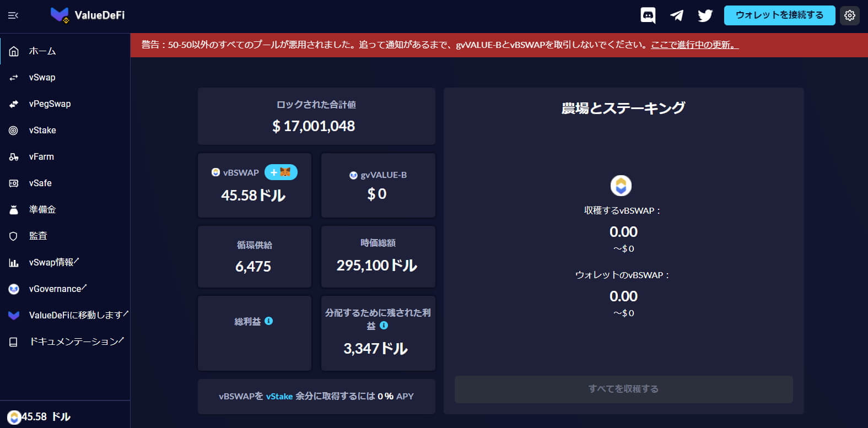Click the reserve money bag icon
This screenshot has width=868, height=428.
click(14, 210)
